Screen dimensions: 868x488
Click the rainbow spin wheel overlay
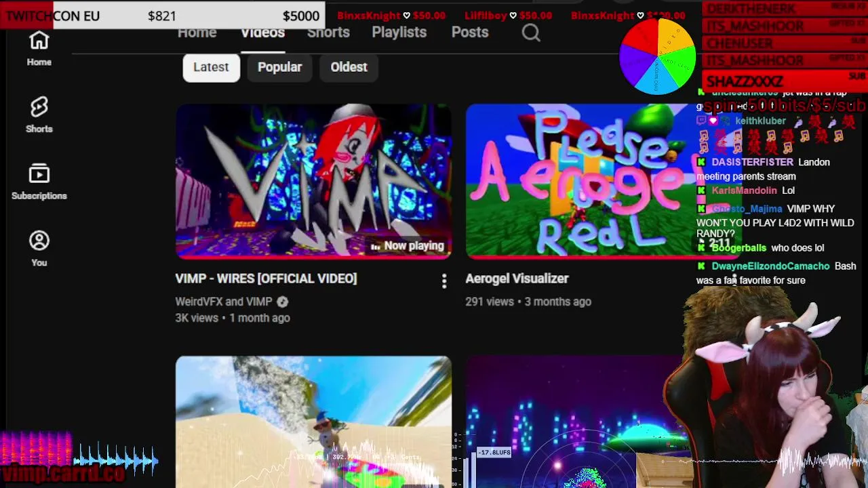tap(657, 56)
